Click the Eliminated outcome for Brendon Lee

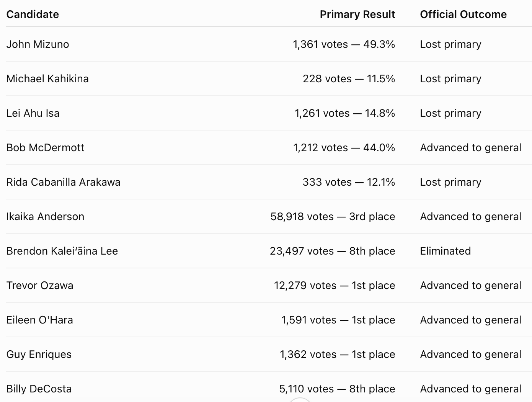pyautogui.click(x=446, y=251)
